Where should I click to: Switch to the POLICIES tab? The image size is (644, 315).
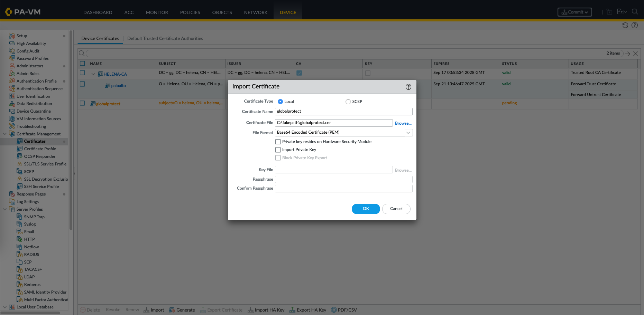190,12
